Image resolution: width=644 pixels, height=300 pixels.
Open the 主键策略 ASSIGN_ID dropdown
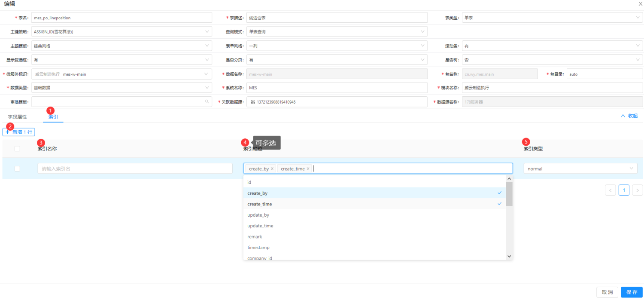122,31
